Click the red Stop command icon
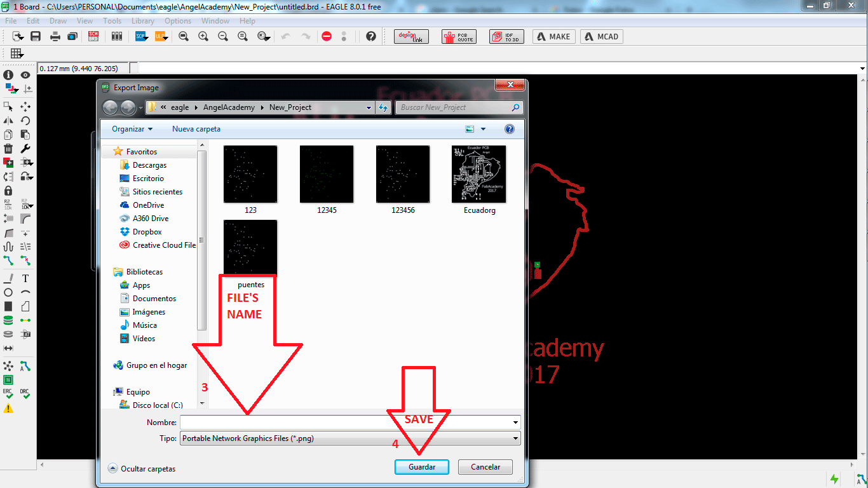868x488 pixels. click(327, 36)
